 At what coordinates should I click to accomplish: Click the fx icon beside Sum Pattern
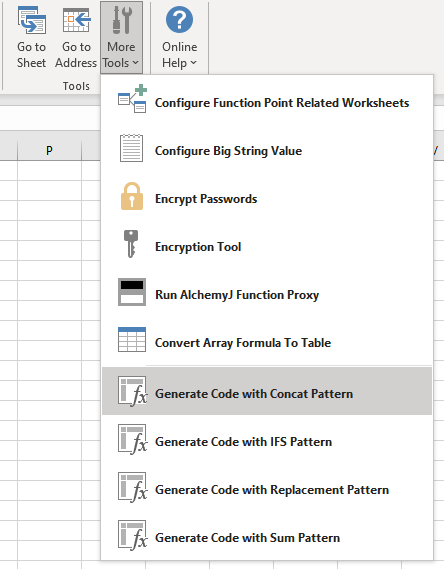tap(132, 536)
